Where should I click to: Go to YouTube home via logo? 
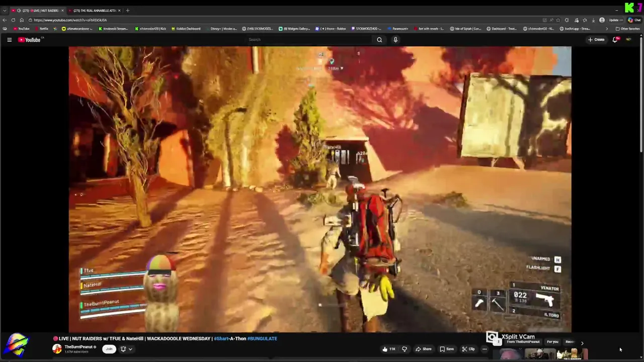[29, 40]
